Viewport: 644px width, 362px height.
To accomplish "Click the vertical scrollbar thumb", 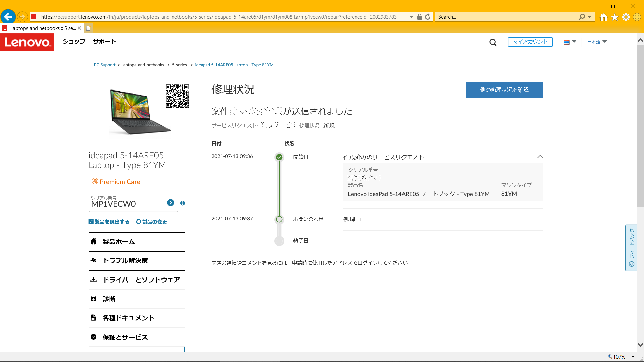I will coord(640,126).
